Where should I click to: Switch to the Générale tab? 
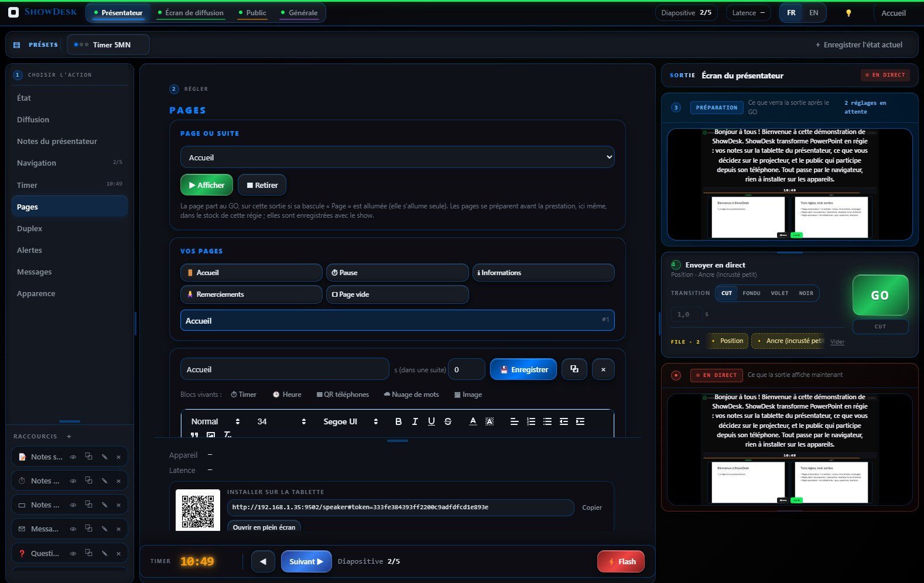click(x=299, y=13)
